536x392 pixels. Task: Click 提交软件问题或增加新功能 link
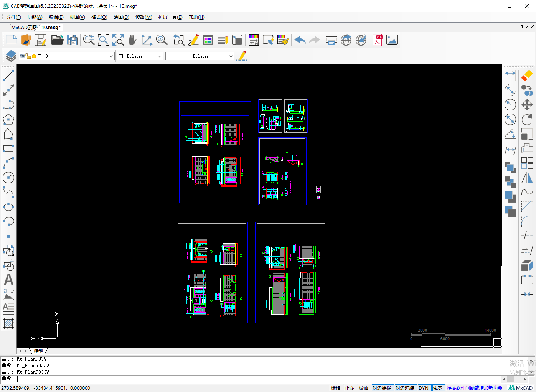(x=475, y=388)
